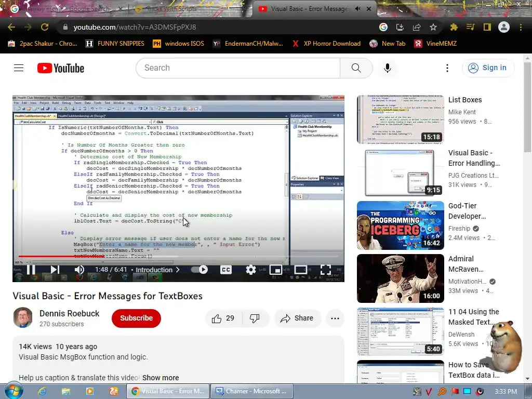The width and height of the screenshot is (532, 399).
Task: Like the video with thumbs up
Action: [x=223, y=318]
